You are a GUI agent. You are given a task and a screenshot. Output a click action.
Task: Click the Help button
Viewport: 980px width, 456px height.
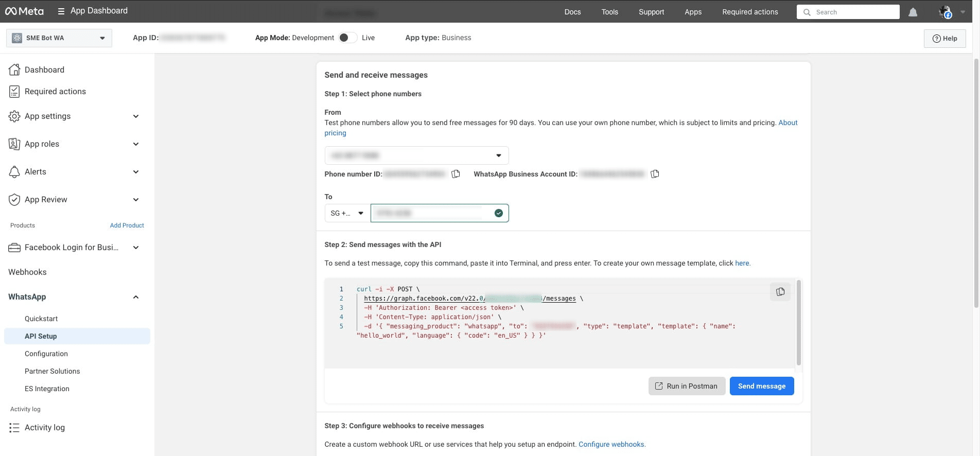(x=945, y=38)
